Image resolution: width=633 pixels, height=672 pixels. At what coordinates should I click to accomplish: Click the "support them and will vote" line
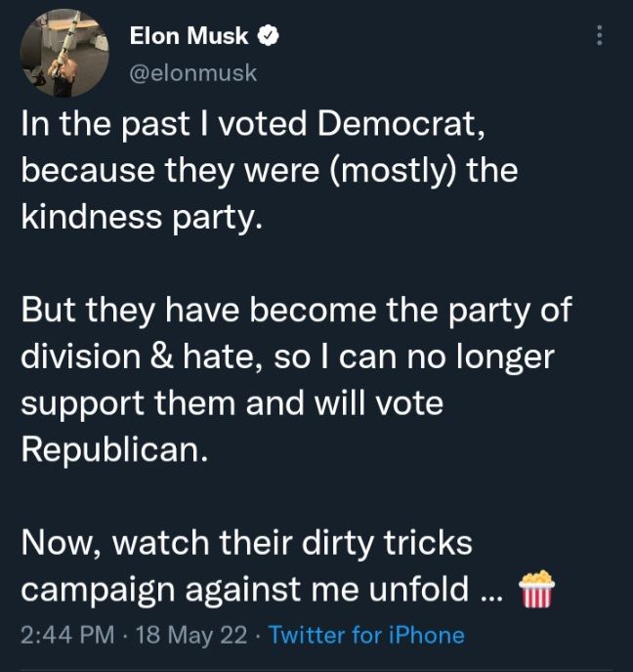coord(232,401)
